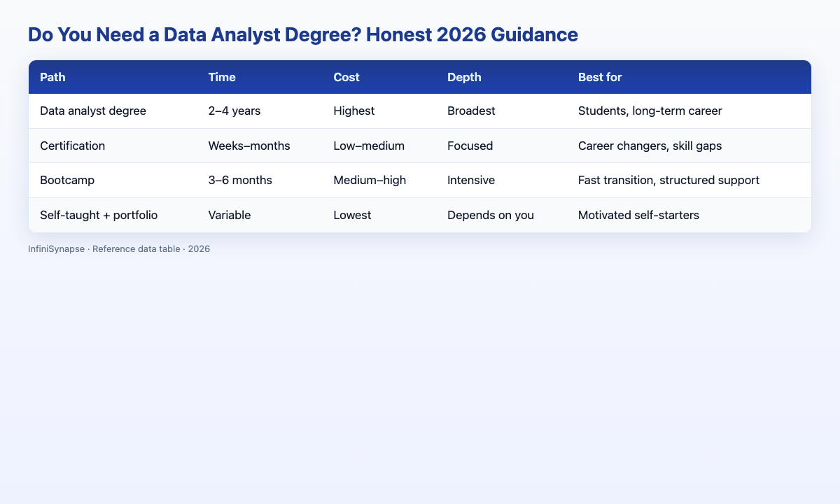
Task: Select the Cost column header
Action: 346,77
